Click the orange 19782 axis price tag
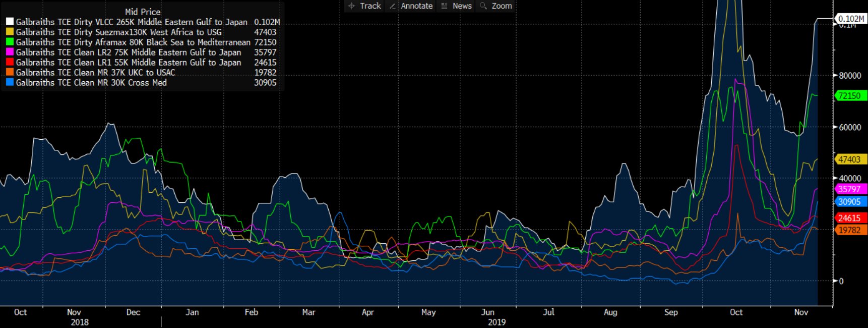 click(x=851, y=230)
